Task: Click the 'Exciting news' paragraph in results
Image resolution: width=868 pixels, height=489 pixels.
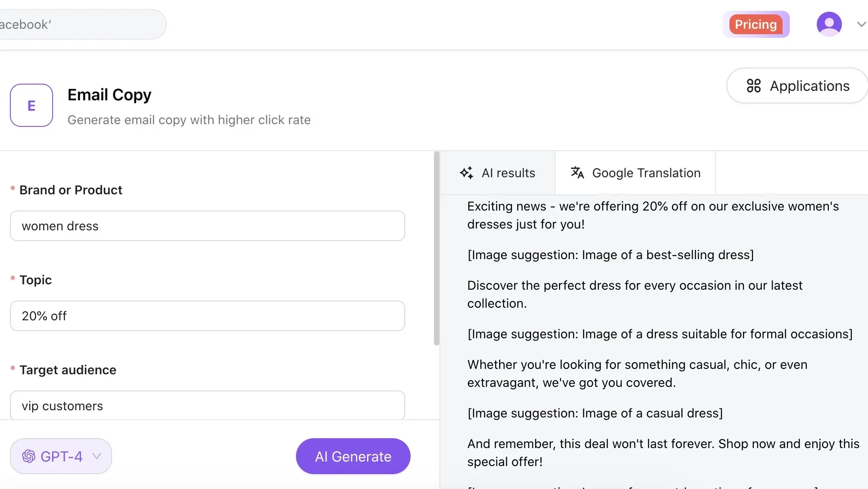Action: [653, 215]
